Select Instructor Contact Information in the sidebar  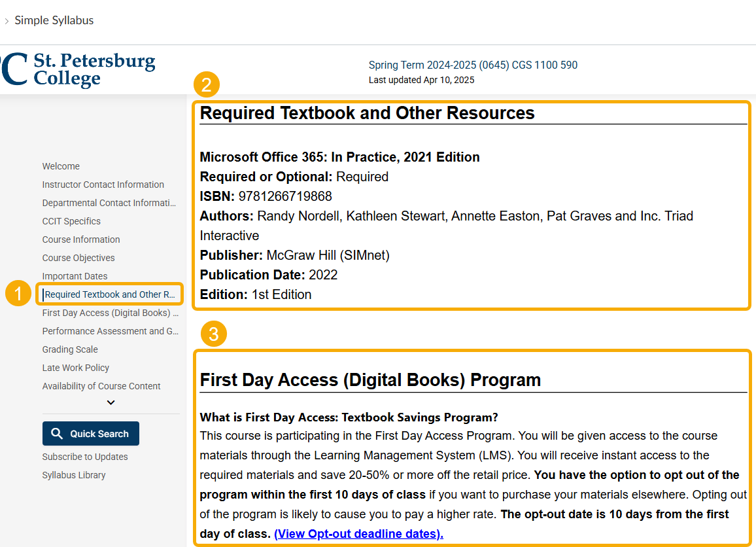pos(103,185)
